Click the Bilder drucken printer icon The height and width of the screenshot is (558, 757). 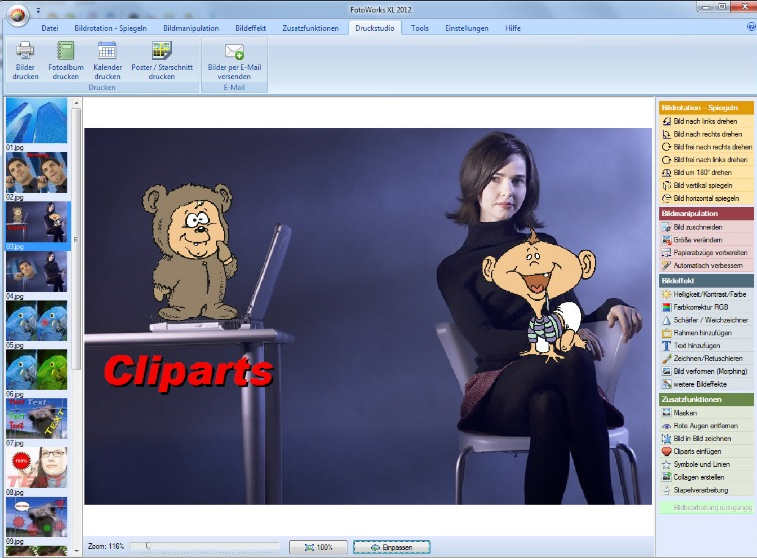point(25,50)
